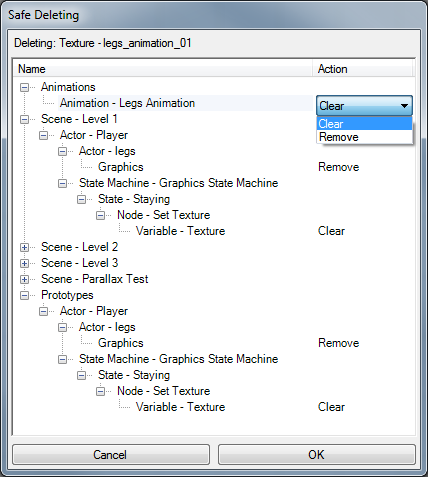Collapse Actor - Player under Scene Level 1
Viewport: 428px width, 477px height.
pyautogui.click(x=43, y=136)
